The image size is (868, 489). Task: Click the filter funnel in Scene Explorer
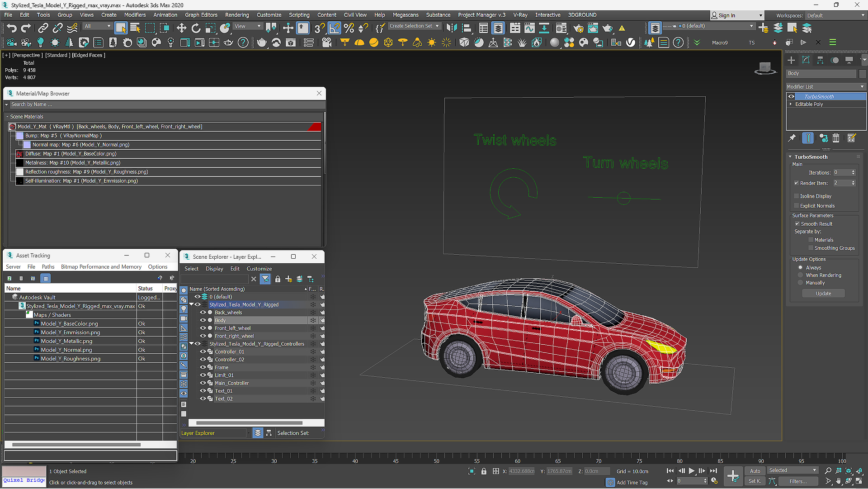click(265, 279)
